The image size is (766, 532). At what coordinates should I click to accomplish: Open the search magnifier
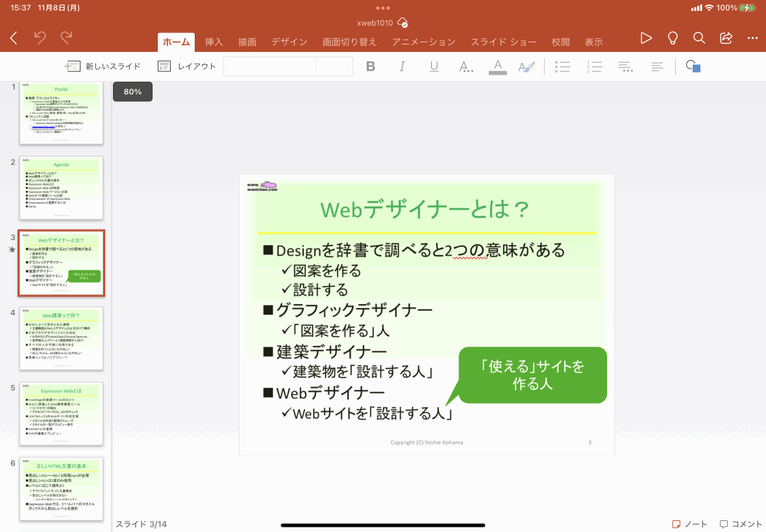(699, 38)
